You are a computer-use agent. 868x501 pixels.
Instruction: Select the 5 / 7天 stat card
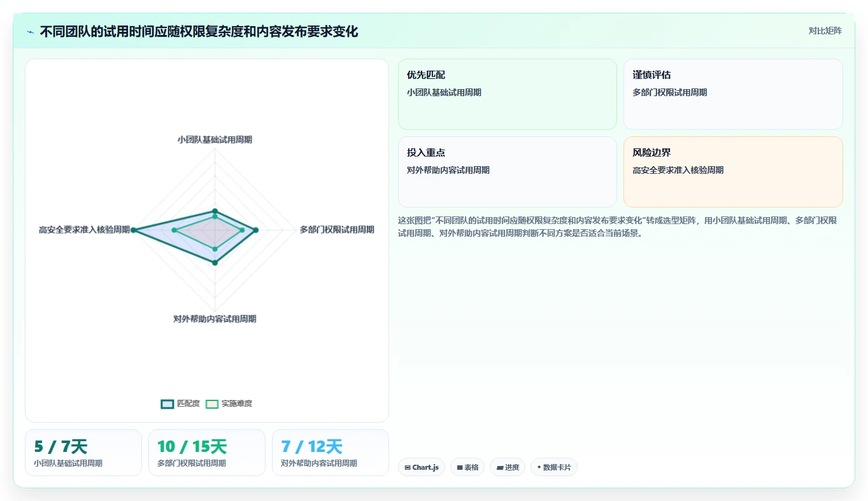83,453
